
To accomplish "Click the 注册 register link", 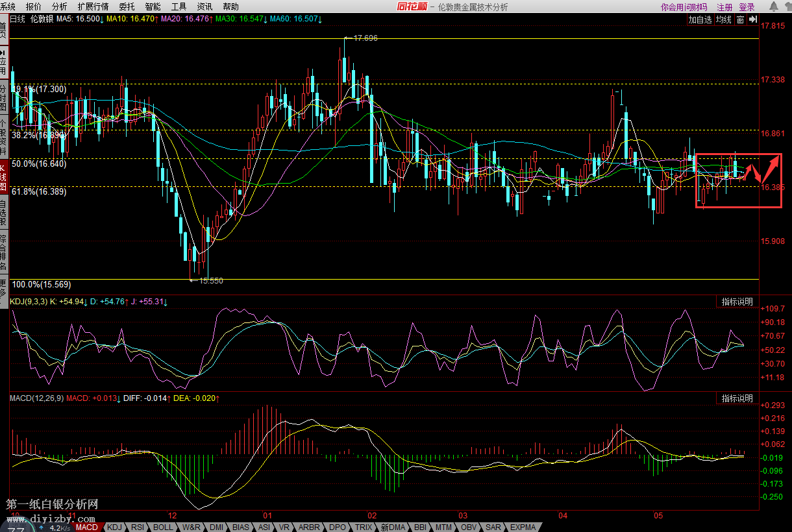I will tap(724, 7).
